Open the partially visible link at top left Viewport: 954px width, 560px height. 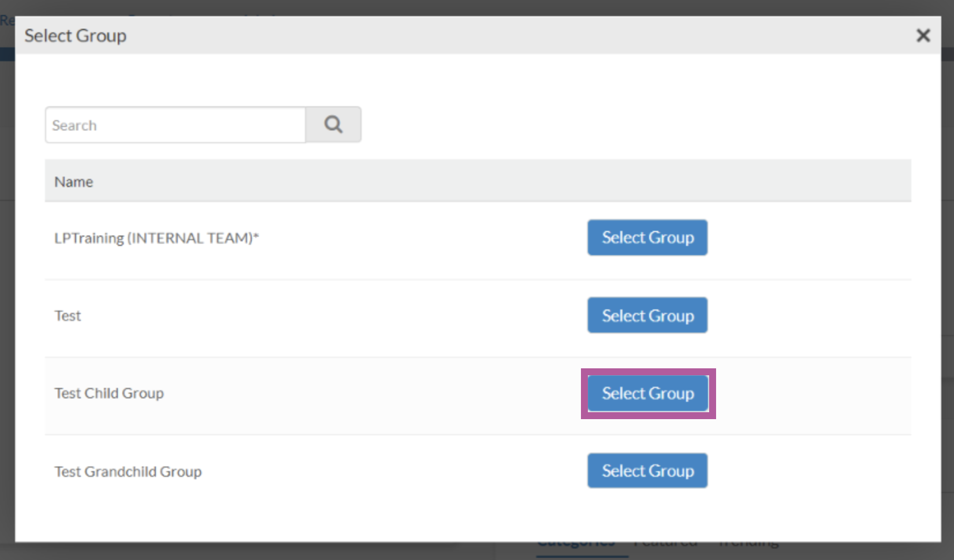(x=8, y=20)
